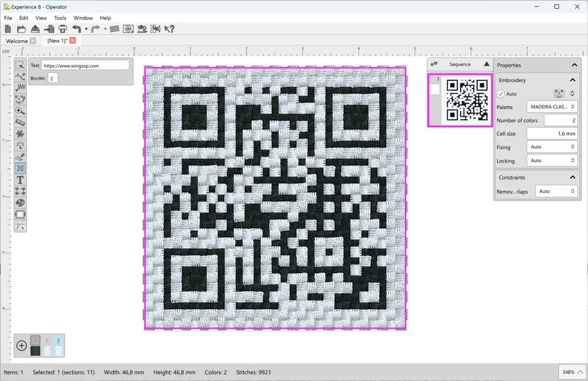588x381 pixels.
Task: Open the Palette MADEIRA CLAS dropdown
Action: pyautogui.click(x=552, y=107)
